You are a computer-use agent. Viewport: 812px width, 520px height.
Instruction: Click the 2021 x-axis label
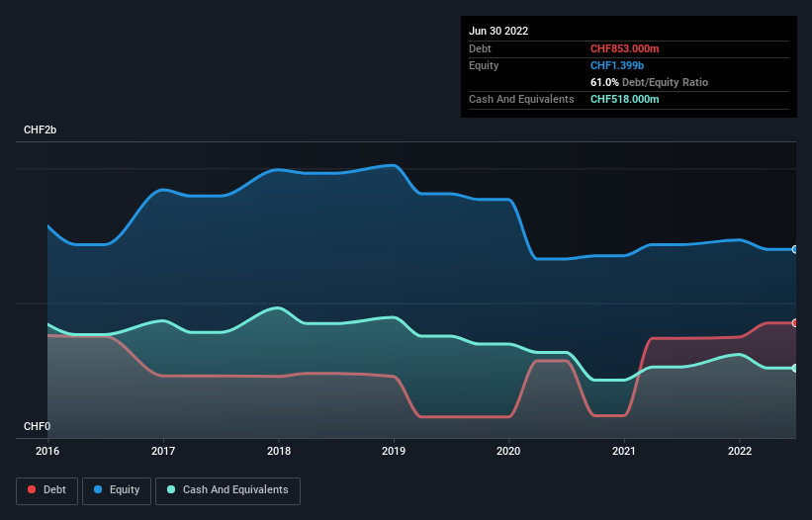624,451
